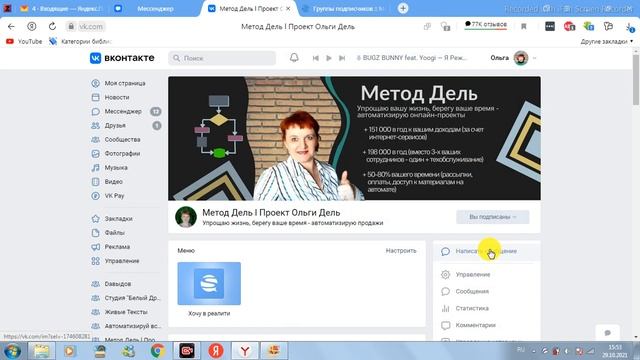Image resolution: width=640 pixels, height=360 pixels.
Task: Expand Другие закладки bookmarks folder
Action: pos(607,41)
